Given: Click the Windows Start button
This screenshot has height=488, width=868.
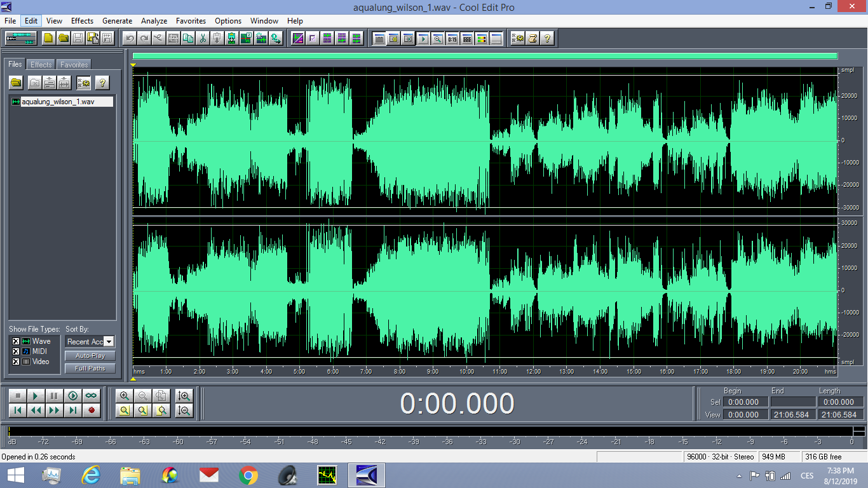Looking at the screenshot, I should click(x=16, y=475).
